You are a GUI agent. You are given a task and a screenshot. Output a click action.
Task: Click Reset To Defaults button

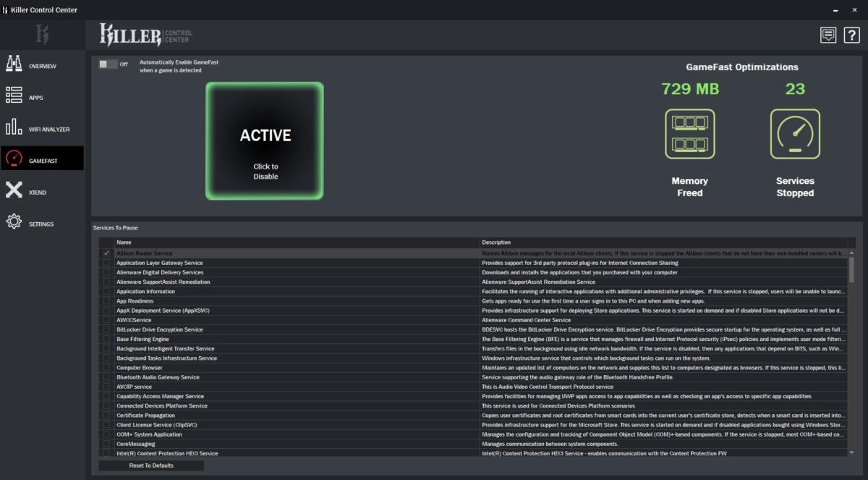click(151, 466)
